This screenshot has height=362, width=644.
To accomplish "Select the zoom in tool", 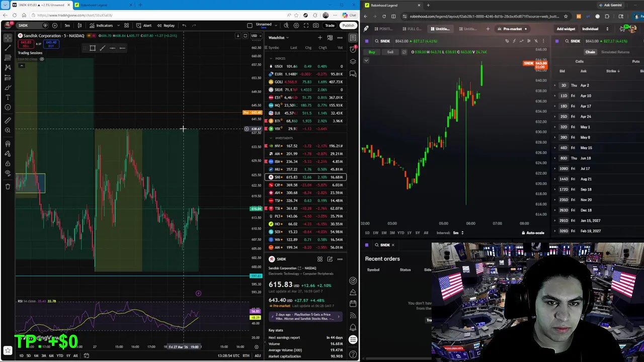I will coord(8,131).
